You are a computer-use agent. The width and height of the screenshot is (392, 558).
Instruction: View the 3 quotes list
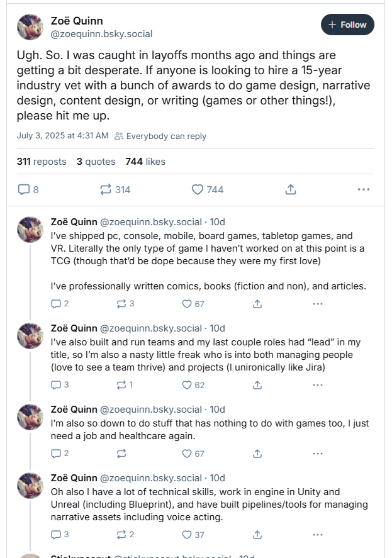click(96, 162)
